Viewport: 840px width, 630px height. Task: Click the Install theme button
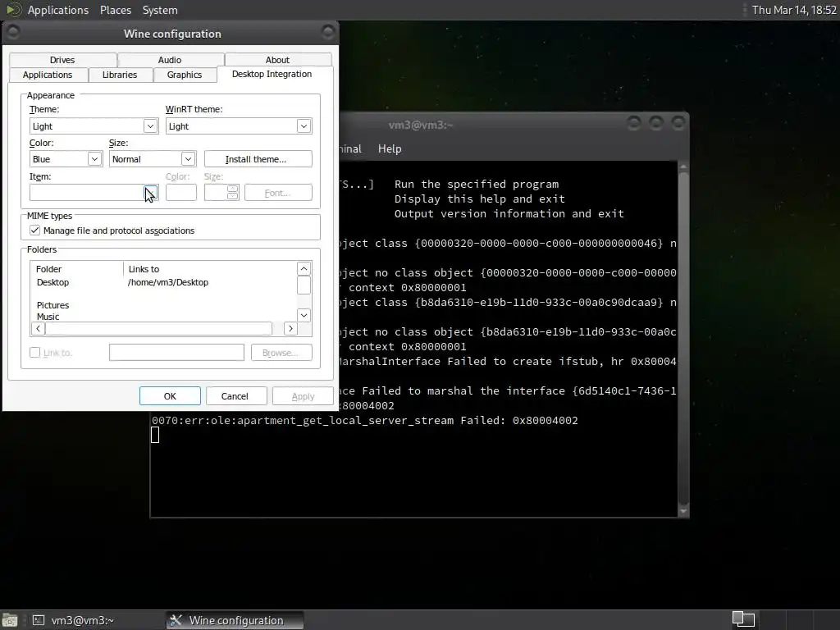[x=258, y=159]
